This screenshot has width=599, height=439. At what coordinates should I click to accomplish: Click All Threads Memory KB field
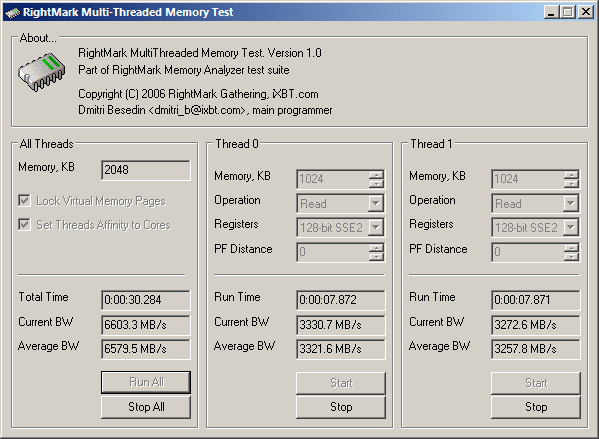(x=146, y=170)
